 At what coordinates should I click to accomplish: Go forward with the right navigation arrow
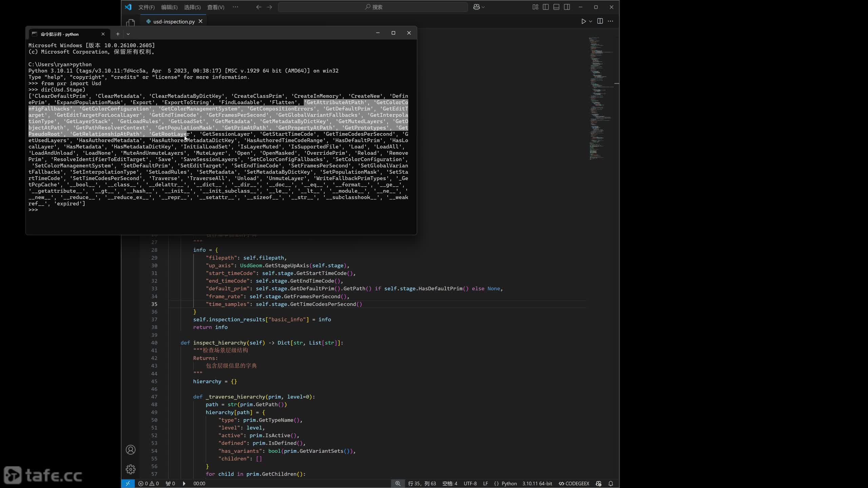pos(269,7)
